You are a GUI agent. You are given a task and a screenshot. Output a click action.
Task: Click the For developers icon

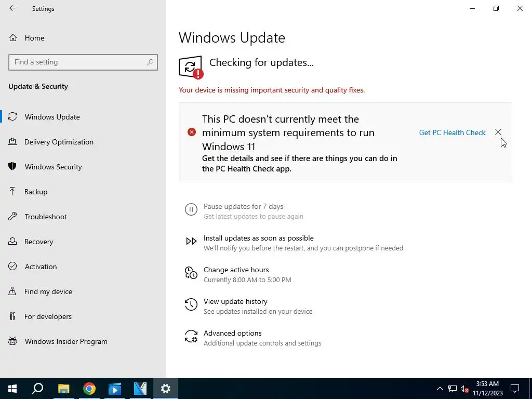[x=12, y=316]
